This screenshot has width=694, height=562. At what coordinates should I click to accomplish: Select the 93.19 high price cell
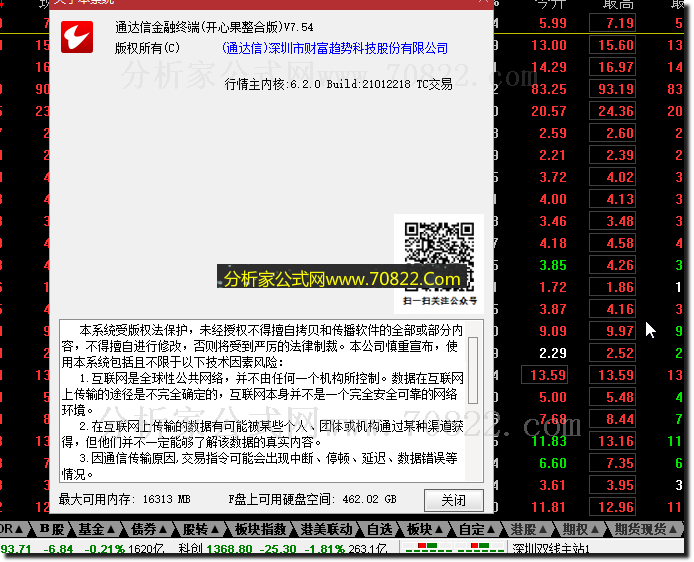tap(613, 89)
